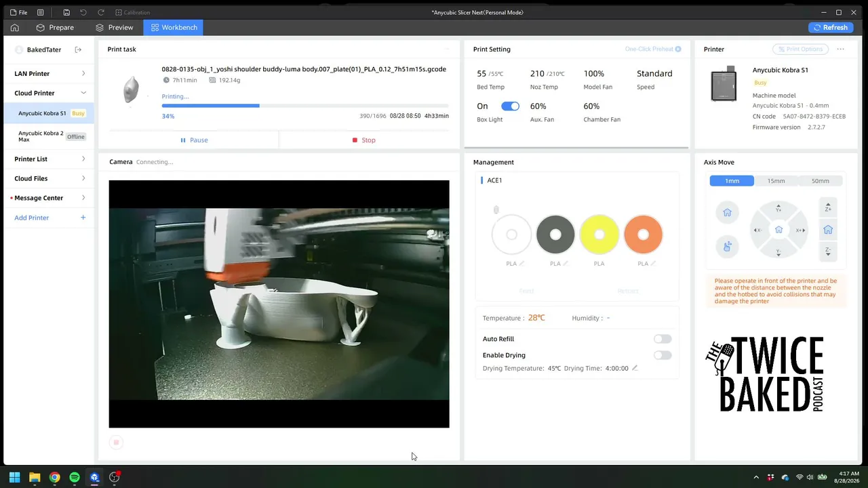Select the Anycubic Kobra S1 printer
868x488 pixels.
(49, 113)
